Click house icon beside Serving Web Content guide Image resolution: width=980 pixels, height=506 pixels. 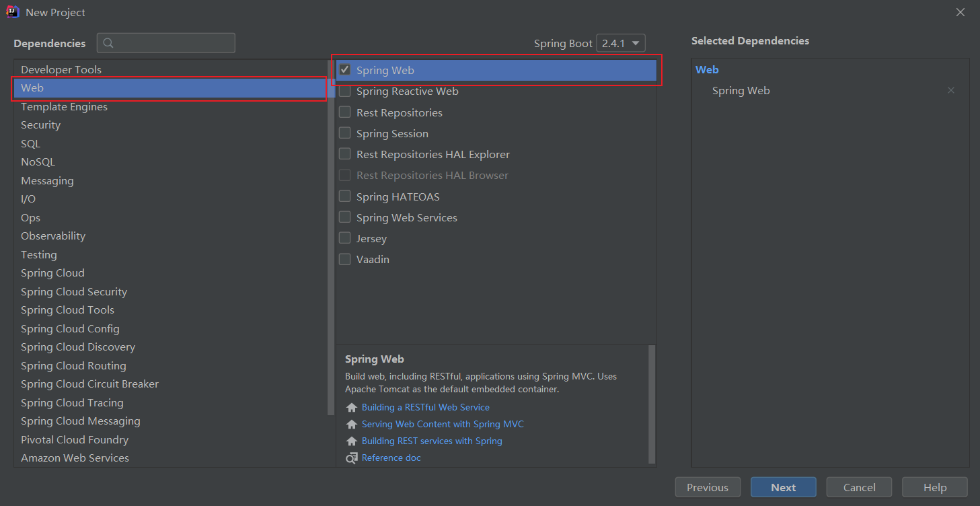click(x=352, y=425)
